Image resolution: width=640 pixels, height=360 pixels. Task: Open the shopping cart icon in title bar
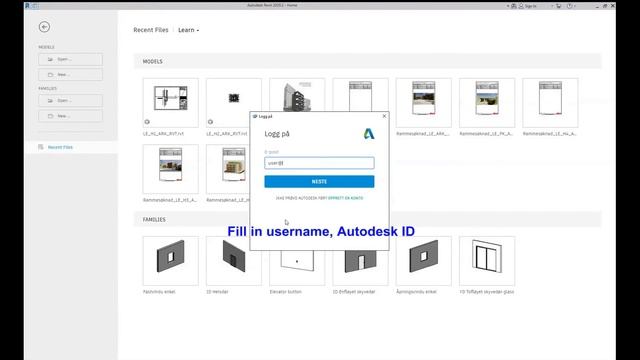click(558, 6)
